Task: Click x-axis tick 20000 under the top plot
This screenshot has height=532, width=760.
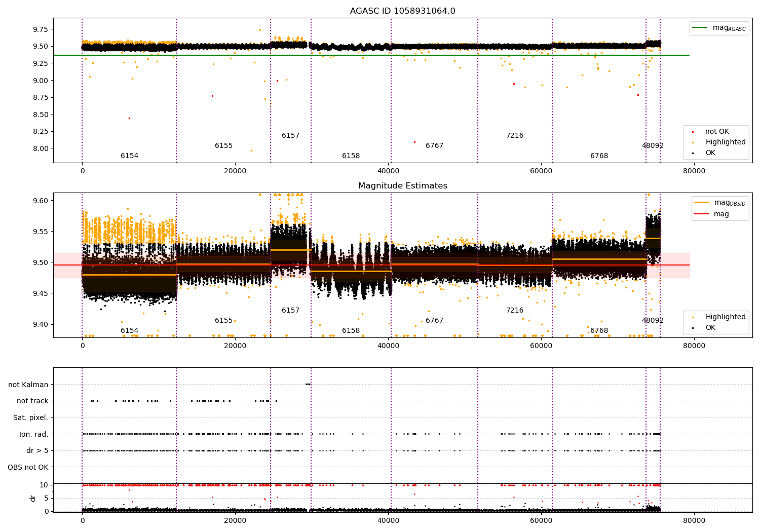Action: pos(235,171)
